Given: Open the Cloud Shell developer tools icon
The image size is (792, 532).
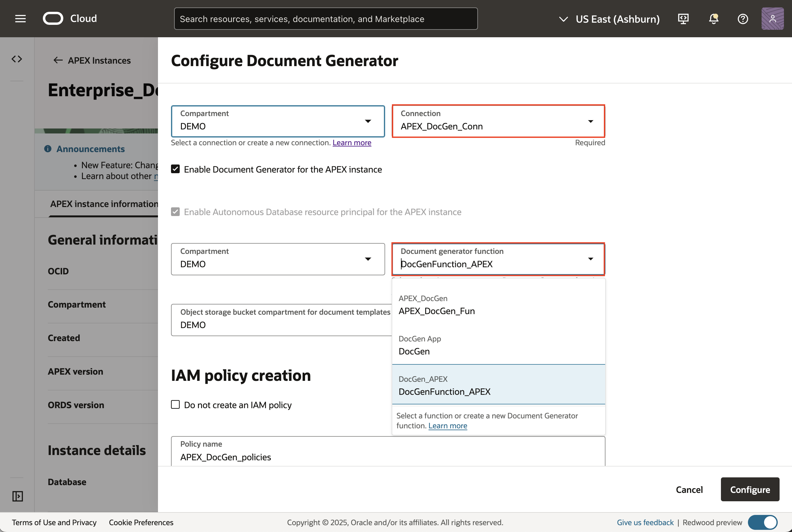Looking at the screenshot, I should pyautogui.click(x=683, y=19).
